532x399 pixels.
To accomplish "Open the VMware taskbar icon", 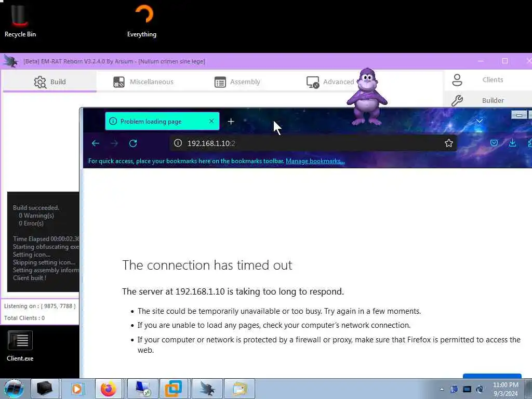I will (174, 389).
